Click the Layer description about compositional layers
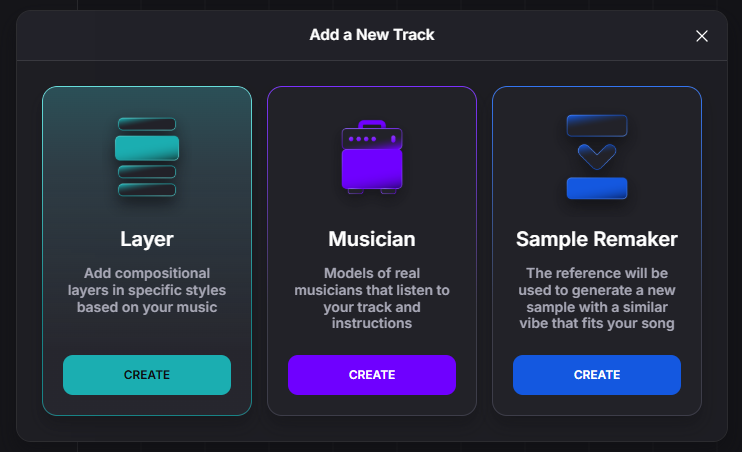Screen dimensions: 742x452 [147, 290]
